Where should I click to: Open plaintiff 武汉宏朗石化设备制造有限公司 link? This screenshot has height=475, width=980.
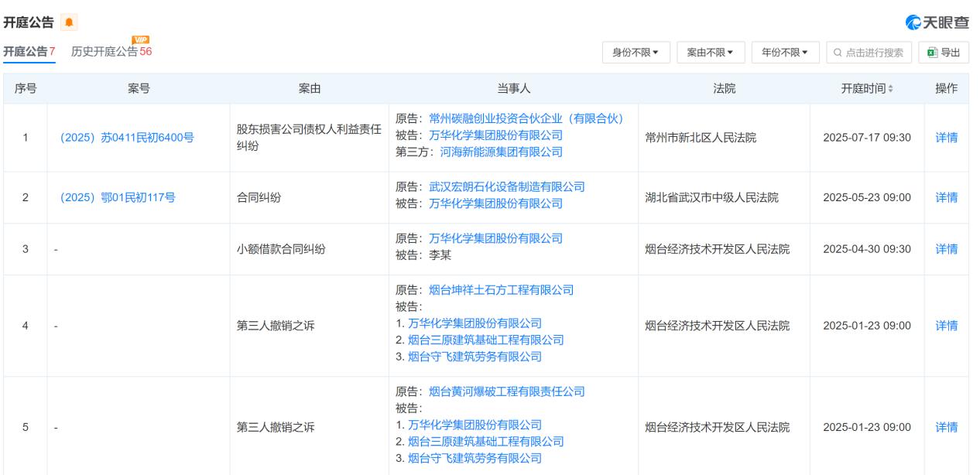click(x=507, y=186)
